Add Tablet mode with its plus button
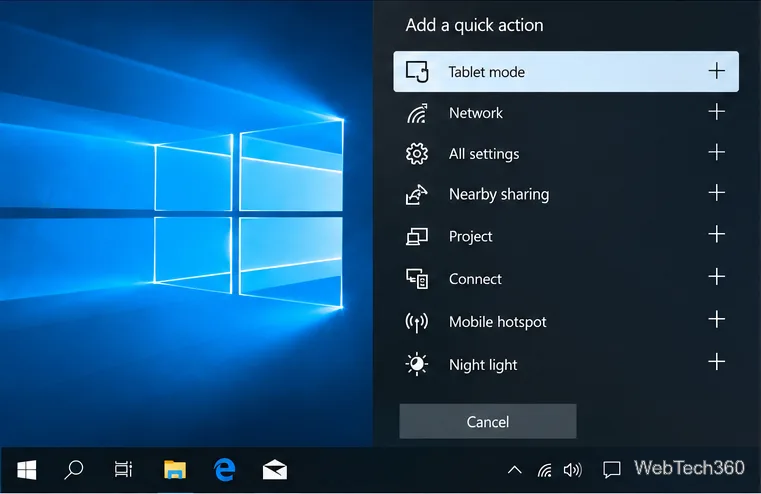The width and height of the screenshot is (761, 494). (716, 71)
